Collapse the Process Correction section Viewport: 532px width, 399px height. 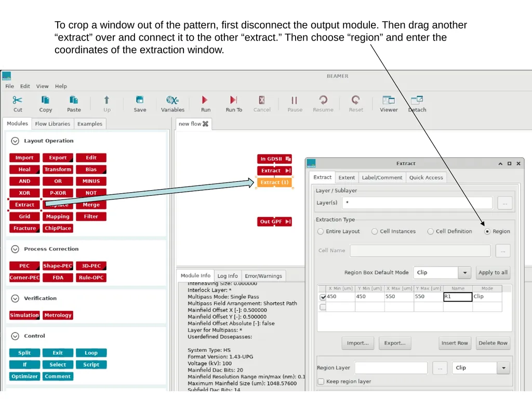15,249
